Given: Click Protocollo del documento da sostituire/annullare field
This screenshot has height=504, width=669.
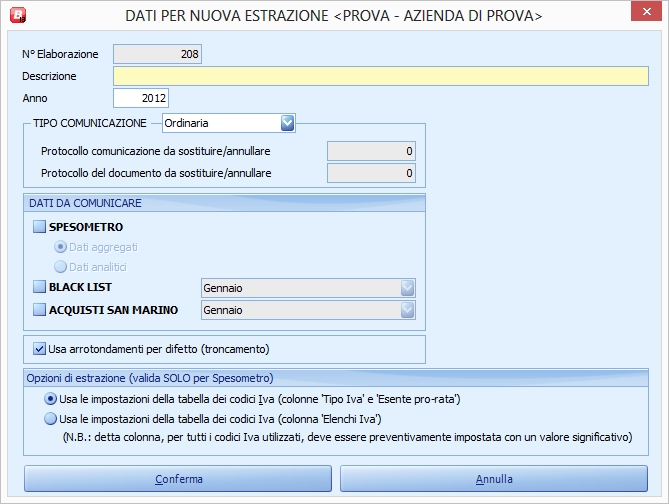Looking at the screenshot, I should [371, 173].
